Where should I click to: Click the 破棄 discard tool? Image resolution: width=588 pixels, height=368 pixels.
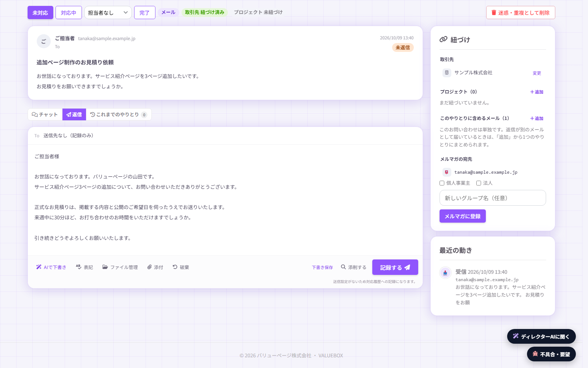pyautogui.click(x=181, y=267)
